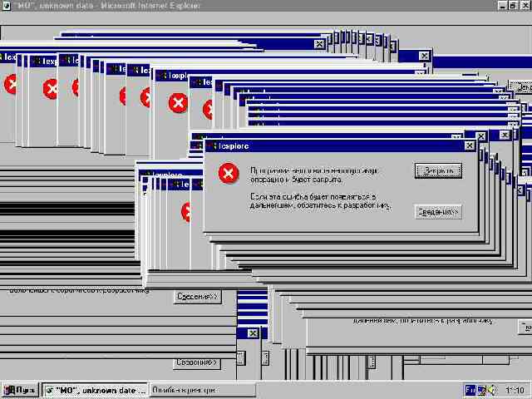Close the front Iexplore error dialog with X
Viewport: 532px width, 399px height.
tap(469, 146)
